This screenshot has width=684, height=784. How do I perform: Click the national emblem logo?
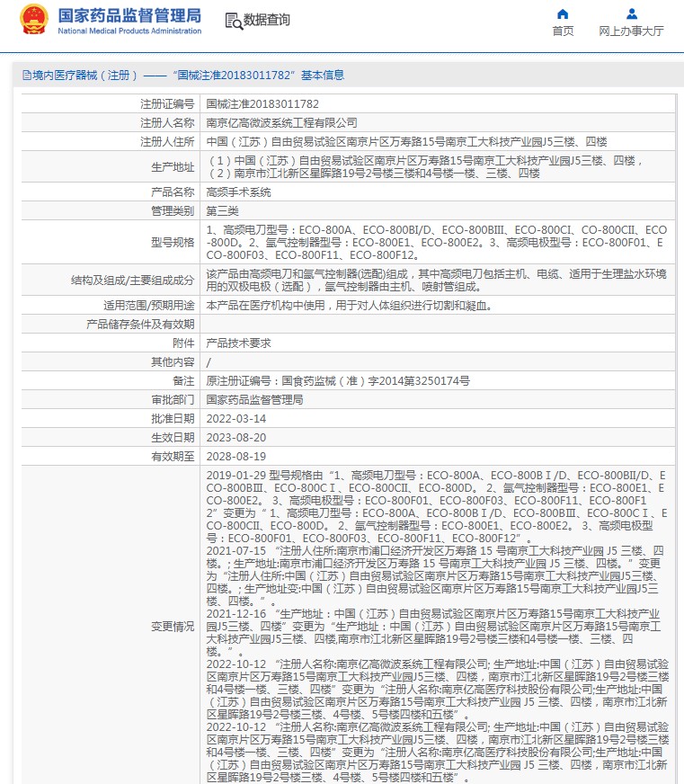pos(34,20)
